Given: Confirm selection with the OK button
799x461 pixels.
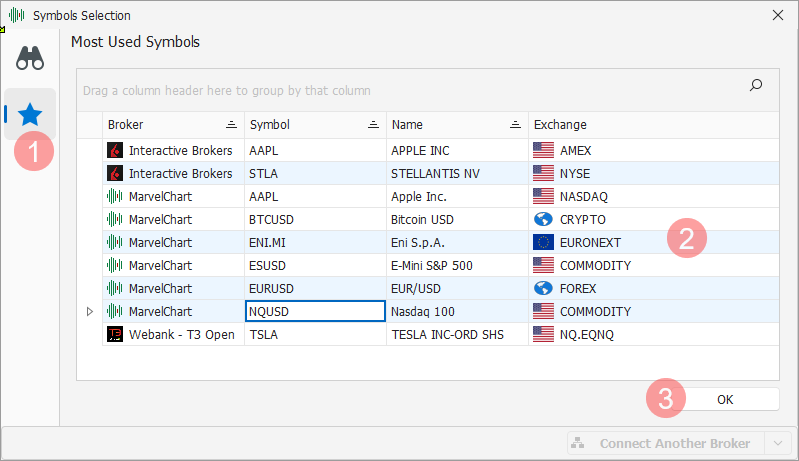Looking at the screenshot, I should pyautogui.click(x=725, y=399).
